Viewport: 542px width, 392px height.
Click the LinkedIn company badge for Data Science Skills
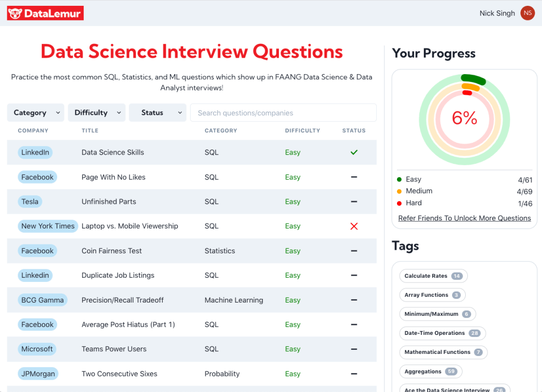click(35, 152)
